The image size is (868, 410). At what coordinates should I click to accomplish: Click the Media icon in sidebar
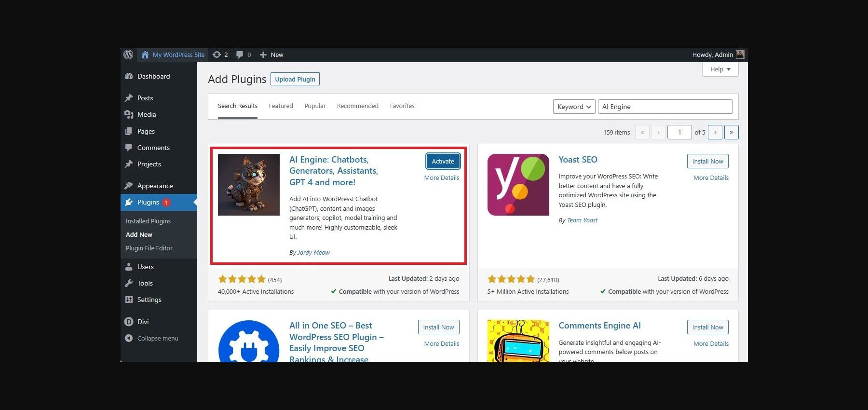click(x=129, y=114)
